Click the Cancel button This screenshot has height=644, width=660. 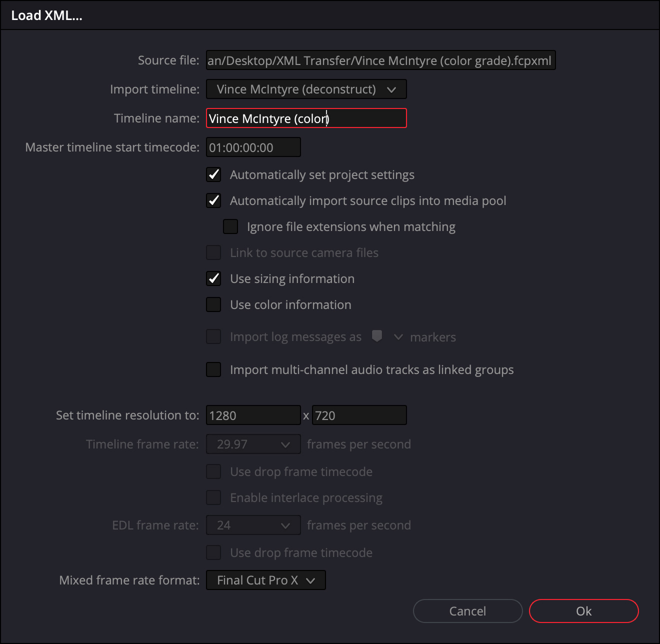[467, 611]
